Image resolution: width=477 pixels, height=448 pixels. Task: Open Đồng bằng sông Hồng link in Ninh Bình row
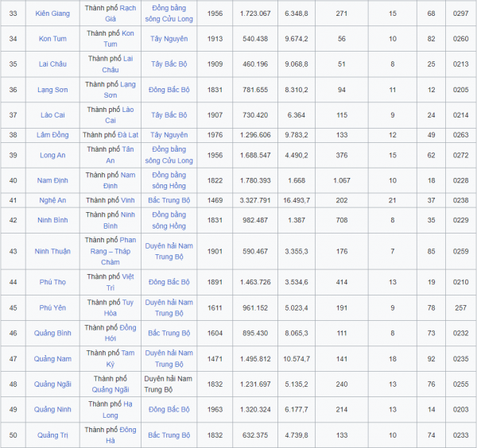pyautogui.click(x=169, y=220)
